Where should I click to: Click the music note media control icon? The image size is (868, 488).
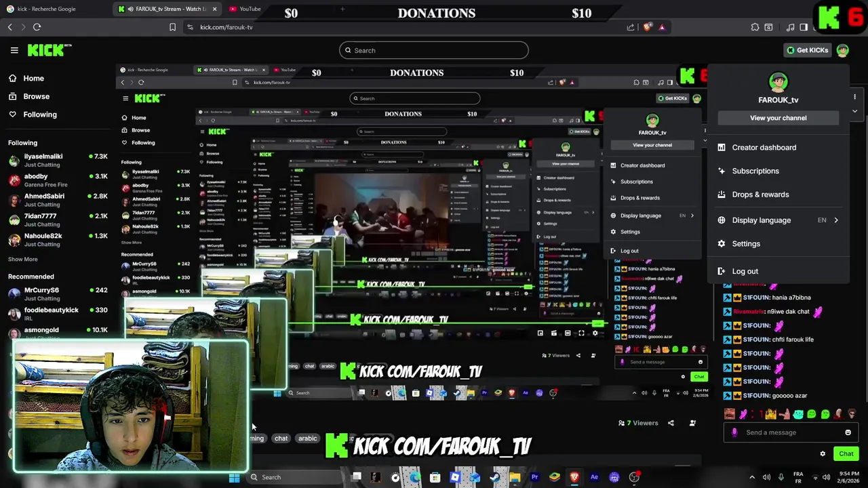[x=791, y=27]
